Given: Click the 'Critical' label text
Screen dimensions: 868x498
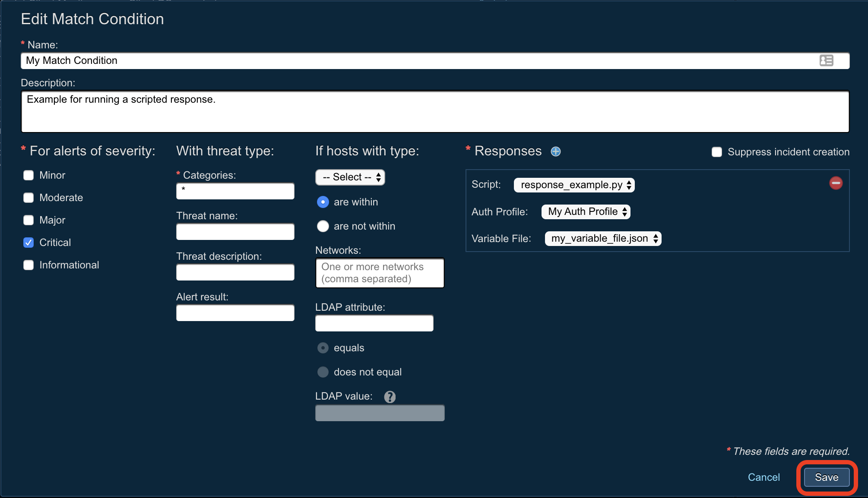Looking at the screenshot, I should coord(55,243).
